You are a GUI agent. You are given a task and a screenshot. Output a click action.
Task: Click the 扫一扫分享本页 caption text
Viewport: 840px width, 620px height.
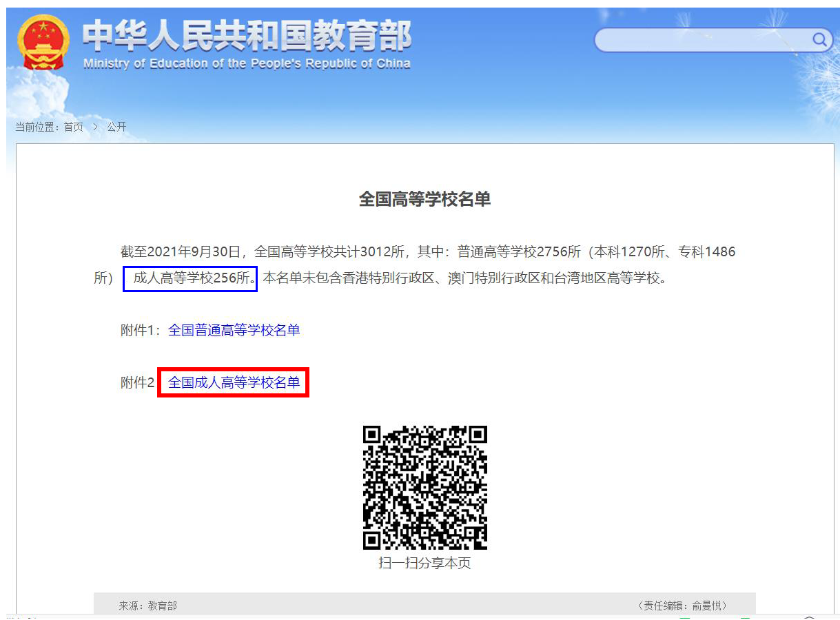(x=424, y=561)
